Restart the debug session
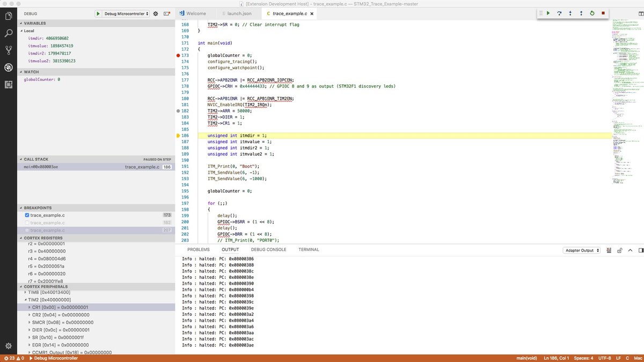This screenshot has height=362, width=644. click(x=592, y=13)
